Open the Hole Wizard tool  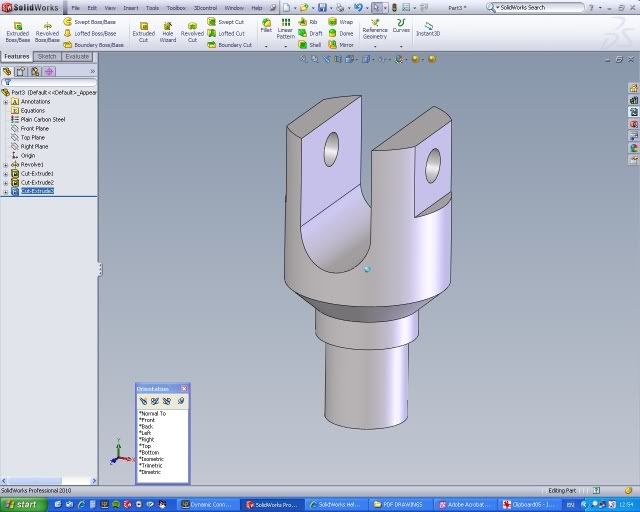click(167, 32)
